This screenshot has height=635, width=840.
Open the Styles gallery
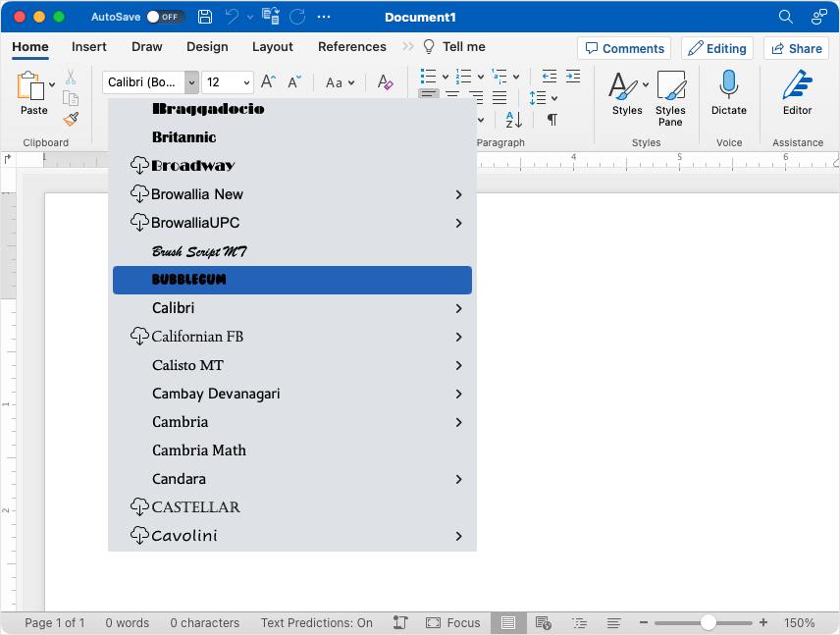[627, 92]
